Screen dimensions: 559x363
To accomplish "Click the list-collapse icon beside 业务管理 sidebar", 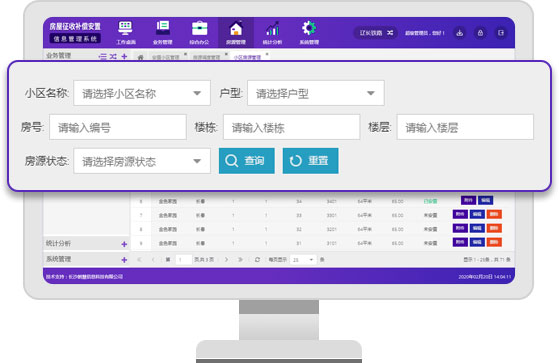I will (103, 56).
